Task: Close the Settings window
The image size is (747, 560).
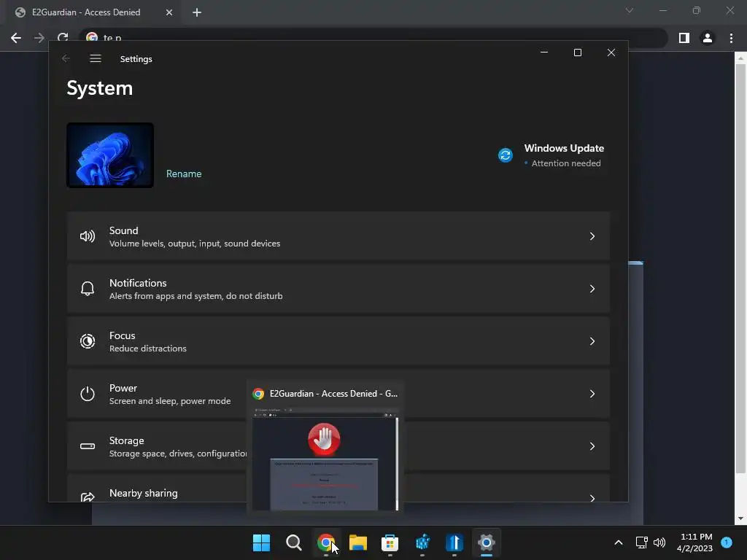Action: click(611, 52)
